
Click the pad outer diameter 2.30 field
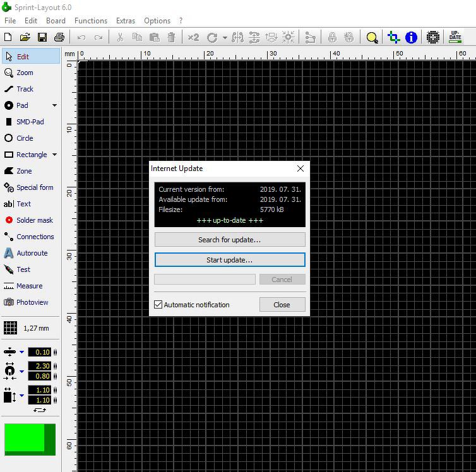pos(40,366)
